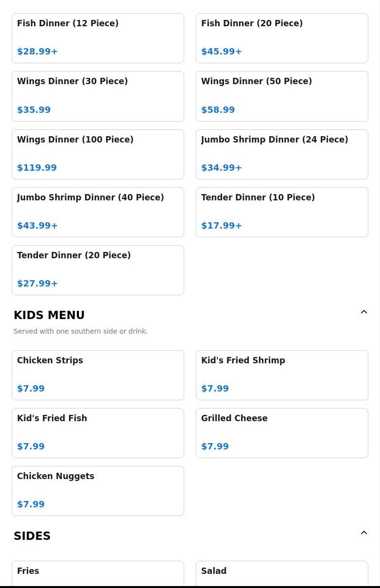Collapse the KIDS MENU section chevron

click(363, 312)
